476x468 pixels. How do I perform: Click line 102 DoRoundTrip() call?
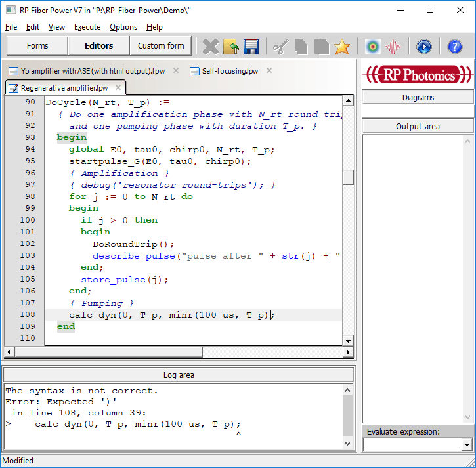tap(133, 244)
